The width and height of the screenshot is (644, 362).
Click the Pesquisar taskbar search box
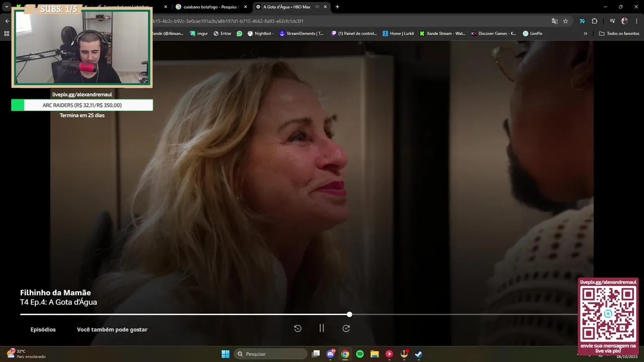[x=272, y=354]
